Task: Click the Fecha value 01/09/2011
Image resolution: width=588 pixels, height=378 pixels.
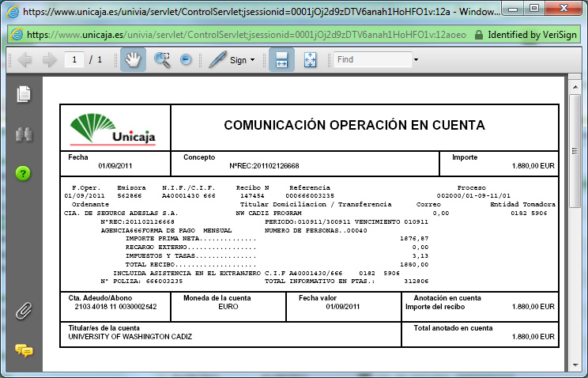Action: 115,166
